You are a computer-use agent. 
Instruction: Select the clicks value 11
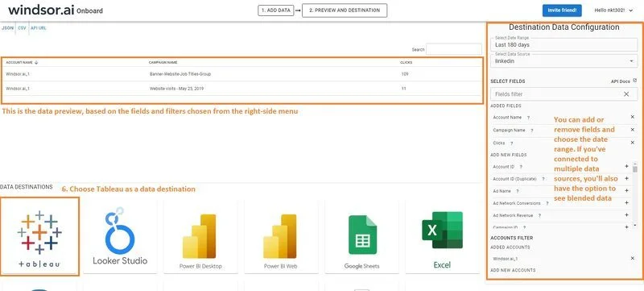[404, 89]
